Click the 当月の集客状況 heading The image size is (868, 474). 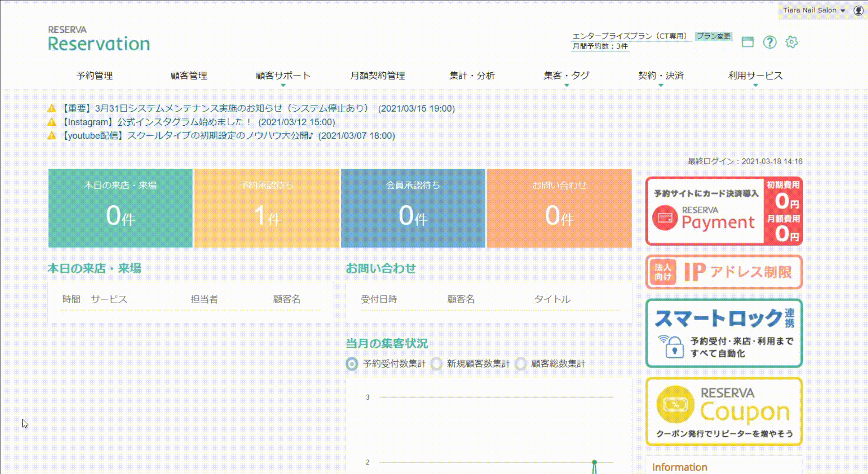[x=387, y=344]
